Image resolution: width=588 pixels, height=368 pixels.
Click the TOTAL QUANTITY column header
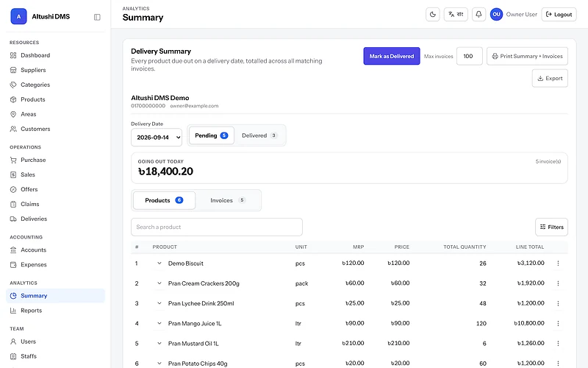pyautogui.click(x=465, y=247)
